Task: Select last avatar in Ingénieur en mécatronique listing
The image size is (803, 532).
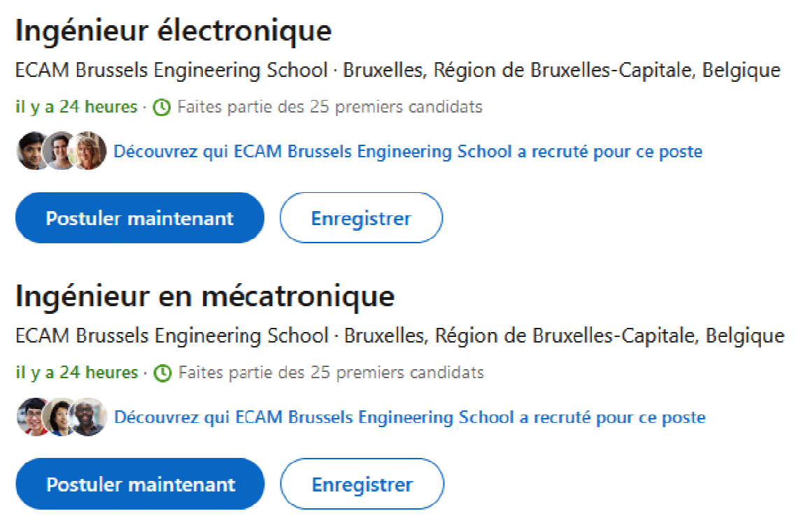Action: [89, 417]
